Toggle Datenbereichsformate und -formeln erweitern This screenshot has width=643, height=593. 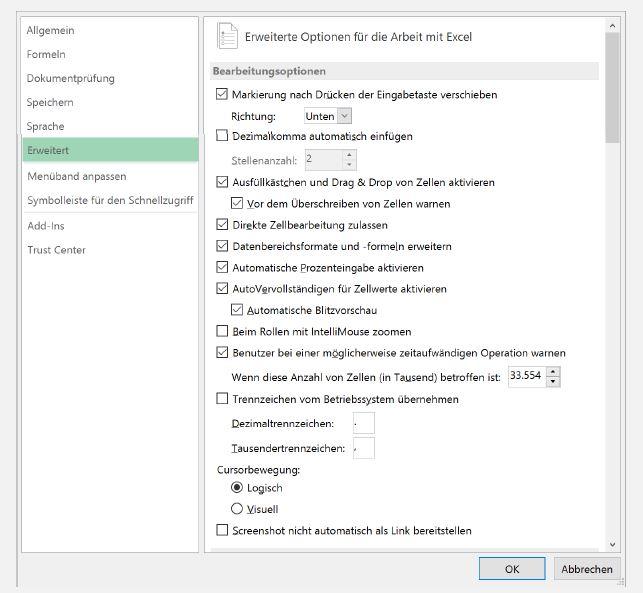[x=222, y=246]
